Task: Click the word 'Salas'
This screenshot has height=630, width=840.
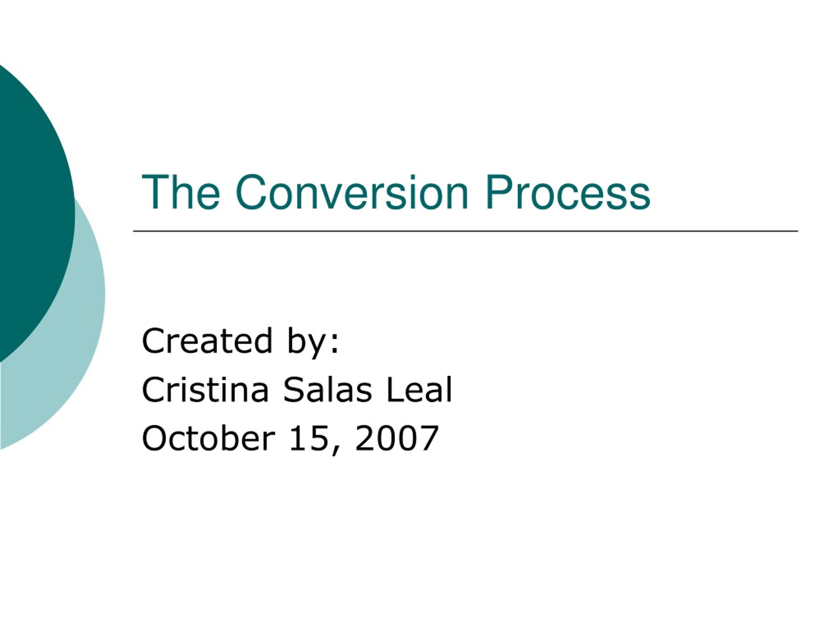Action: point(327,389)
